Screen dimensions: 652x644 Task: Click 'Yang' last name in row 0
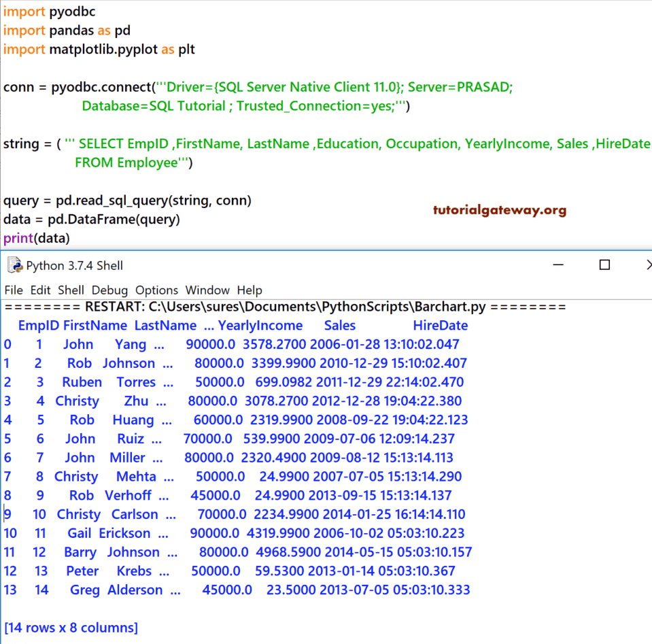(x=131, y=345)
